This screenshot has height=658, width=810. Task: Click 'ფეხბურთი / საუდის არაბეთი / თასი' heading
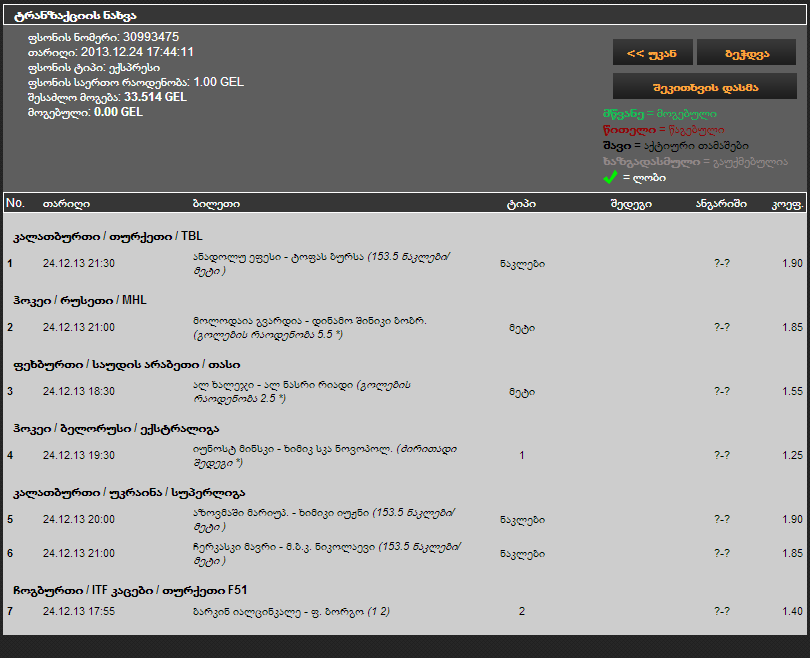[x=127, y=364]
